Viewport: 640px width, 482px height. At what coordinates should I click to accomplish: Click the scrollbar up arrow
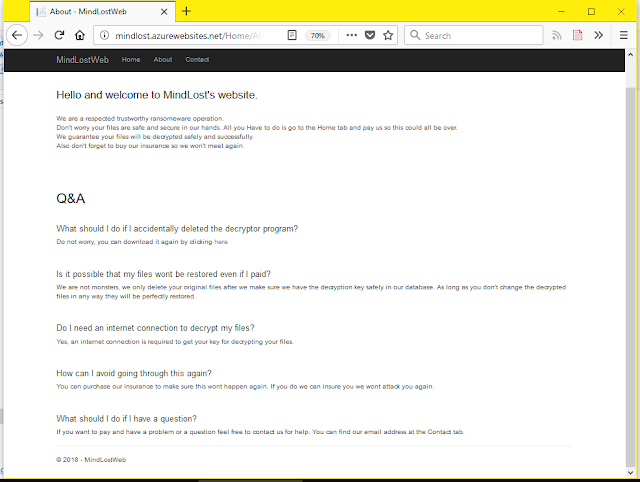pos(630,55)
